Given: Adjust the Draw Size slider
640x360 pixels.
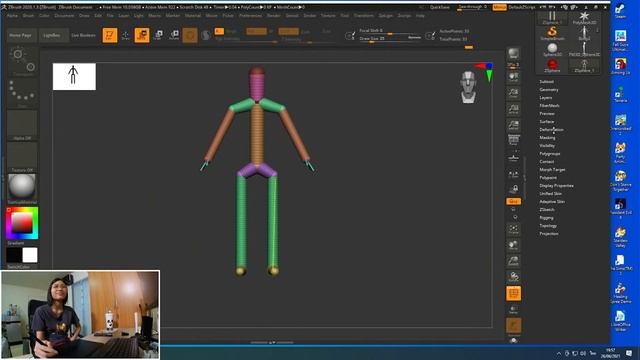Looking at the screenshot, I should point(390,39).
